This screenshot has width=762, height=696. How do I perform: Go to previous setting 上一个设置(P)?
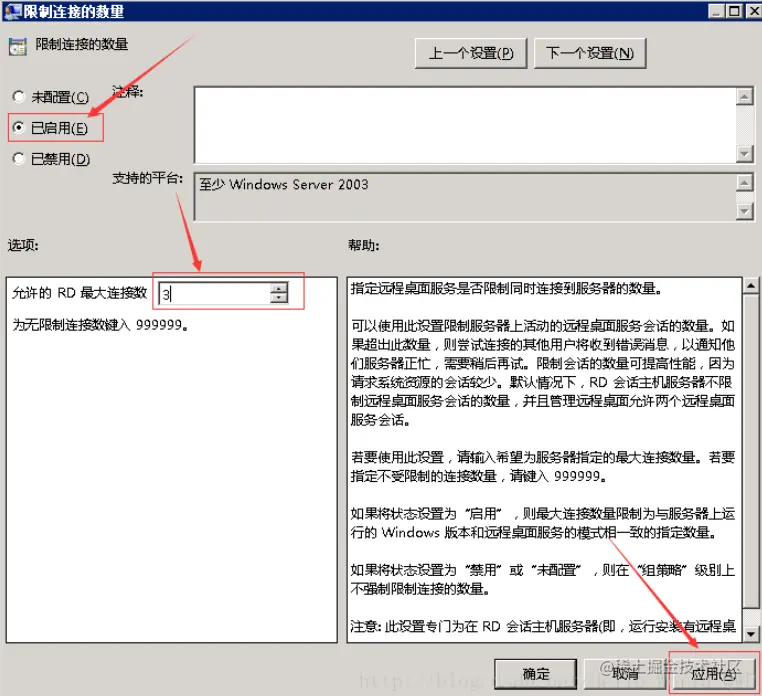click(x=470, y=53)
